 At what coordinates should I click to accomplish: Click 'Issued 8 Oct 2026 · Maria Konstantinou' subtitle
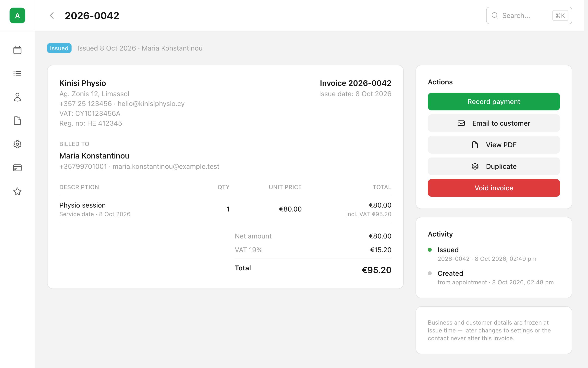[140, 48]
